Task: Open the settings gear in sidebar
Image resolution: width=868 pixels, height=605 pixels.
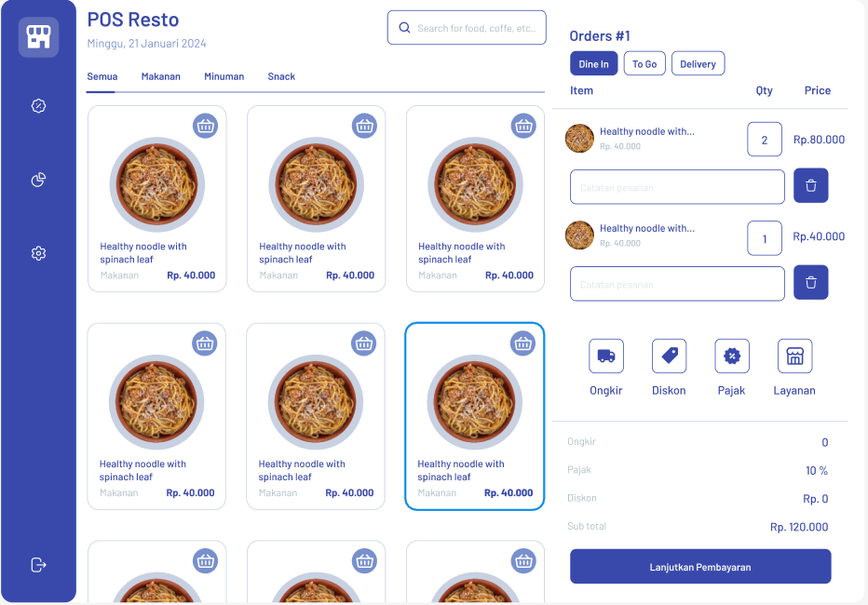Action: coord(38,253)
